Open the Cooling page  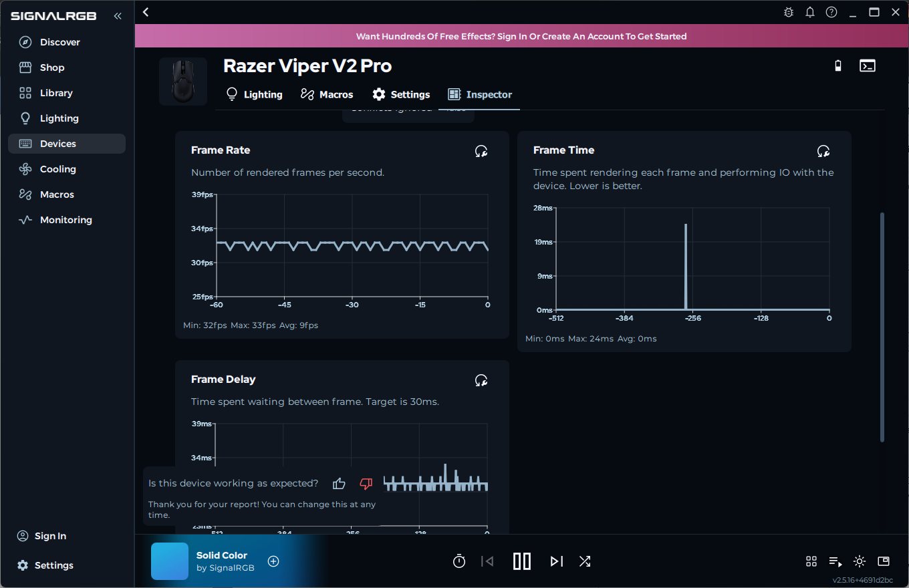(x=67, y=169)
